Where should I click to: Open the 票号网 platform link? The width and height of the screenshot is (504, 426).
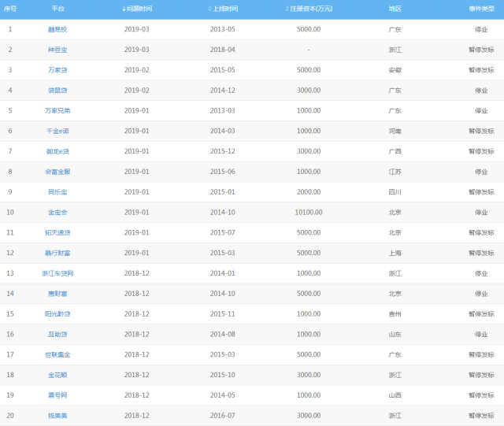click(x=57, y=395)
